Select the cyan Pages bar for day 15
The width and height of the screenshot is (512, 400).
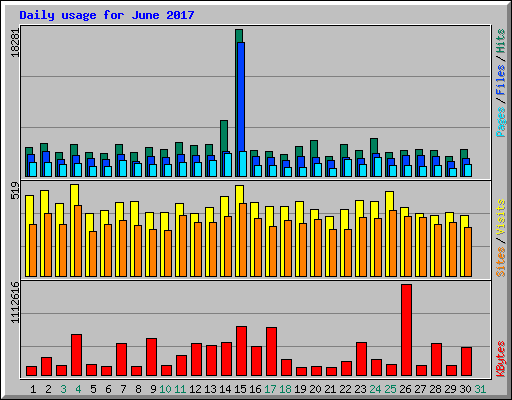pyautogui.click(x=243, y=164)
